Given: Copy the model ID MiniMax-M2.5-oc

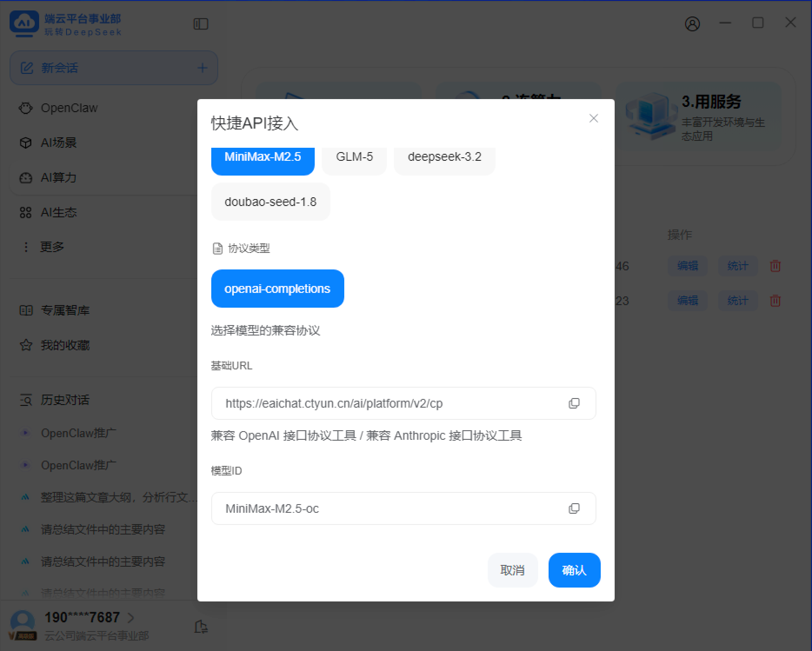Looking at the screenshot, I should point(574,508).
